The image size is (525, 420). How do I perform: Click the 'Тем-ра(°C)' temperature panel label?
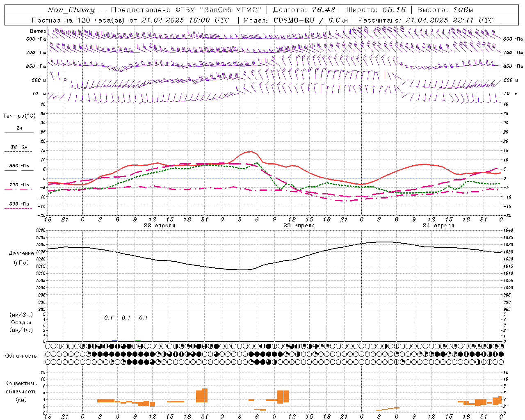coord(19,116)
